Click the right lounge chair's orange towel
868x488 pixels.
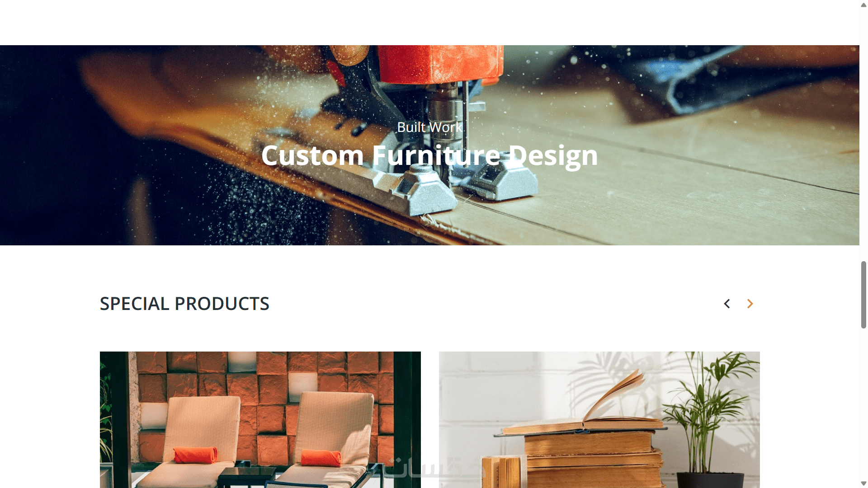pyautogui.click(x=321, y=457)
